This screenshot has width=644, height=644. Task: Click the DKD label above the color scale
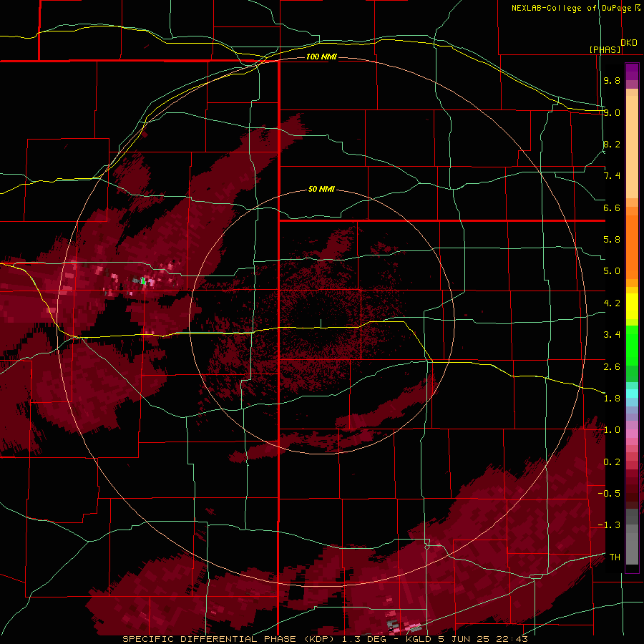629,43
